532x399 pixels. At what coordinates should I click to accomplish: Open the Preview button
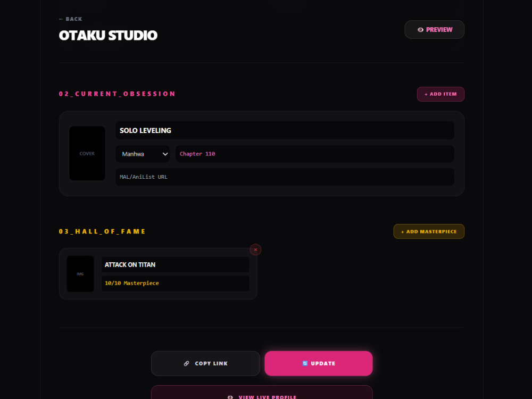434,29
